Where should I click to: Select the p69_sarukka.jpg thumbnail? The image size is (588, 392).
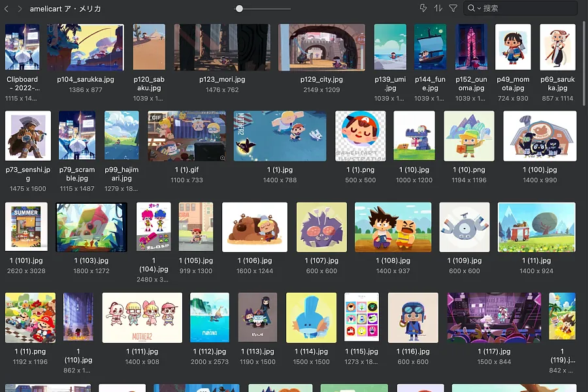[558, 47]
